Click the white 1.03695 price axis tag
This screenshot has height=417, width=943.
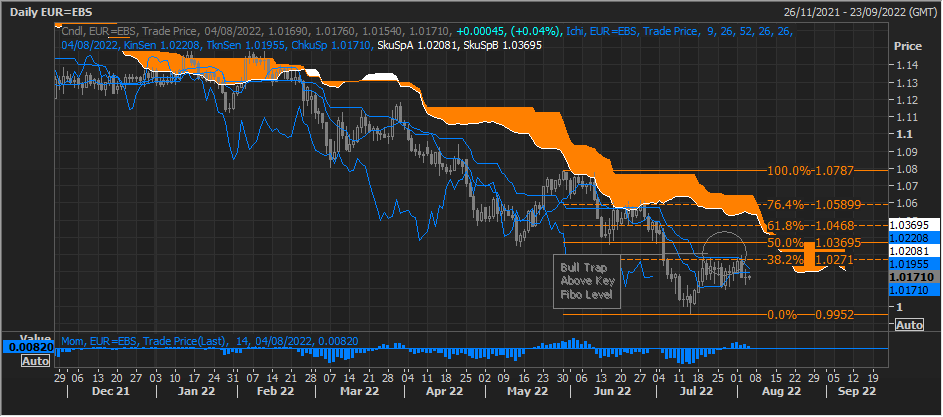914,224
